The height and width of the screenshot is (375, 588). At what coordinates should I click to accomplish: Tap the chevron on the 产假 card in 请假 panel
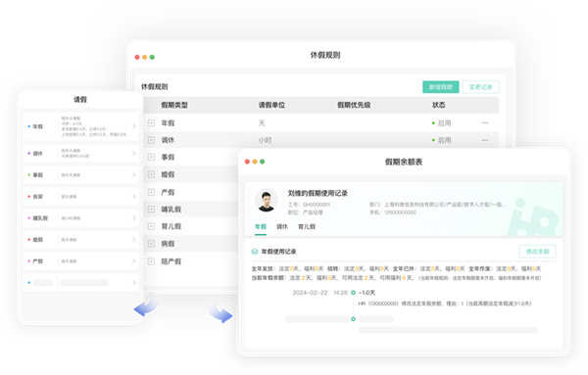click(134, 261)
